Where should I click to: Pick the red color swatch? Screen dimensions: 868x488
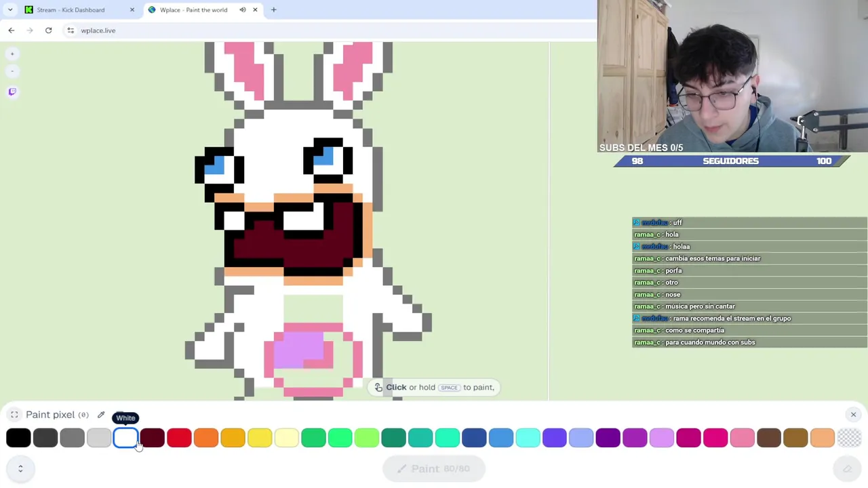click(x=179, y=438)
